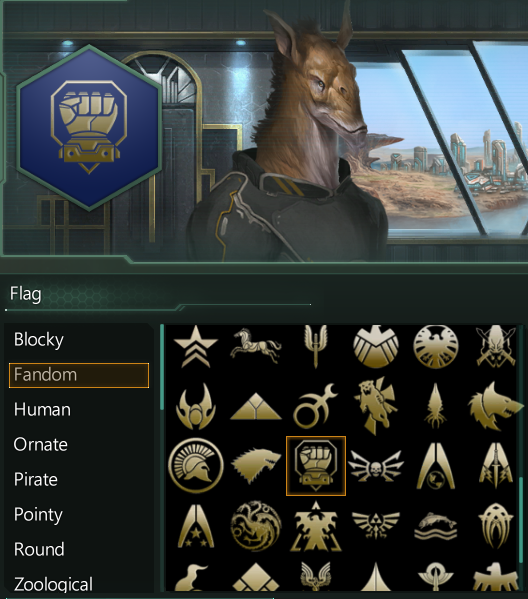528x599 pixels.
Task: Select the Targaryen three-headed dragon emblem
Action: pos(256,526)
